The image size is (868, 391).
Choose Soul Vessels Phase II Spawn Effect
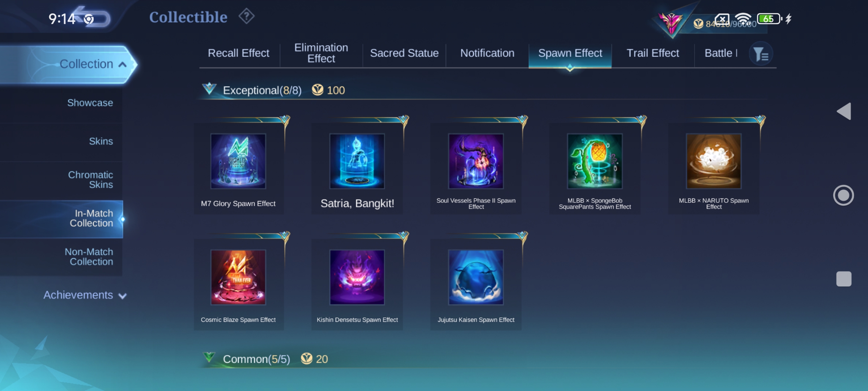[476, 161]
